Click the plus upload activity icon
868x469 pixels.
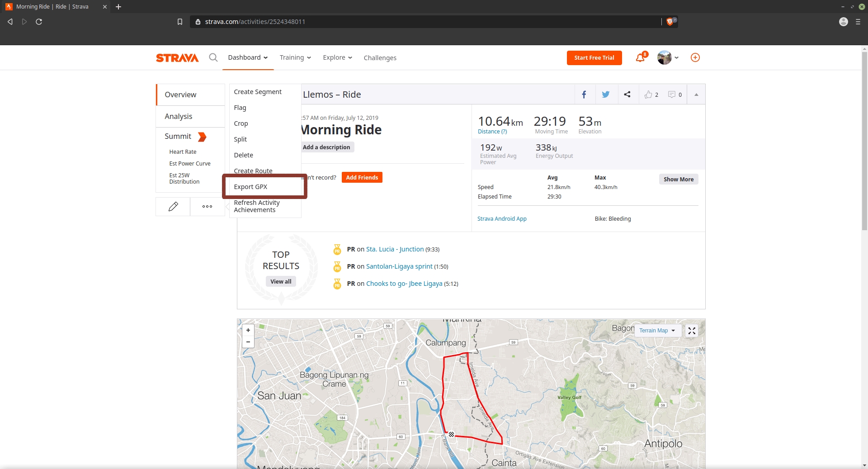click(x=695, y=57)
